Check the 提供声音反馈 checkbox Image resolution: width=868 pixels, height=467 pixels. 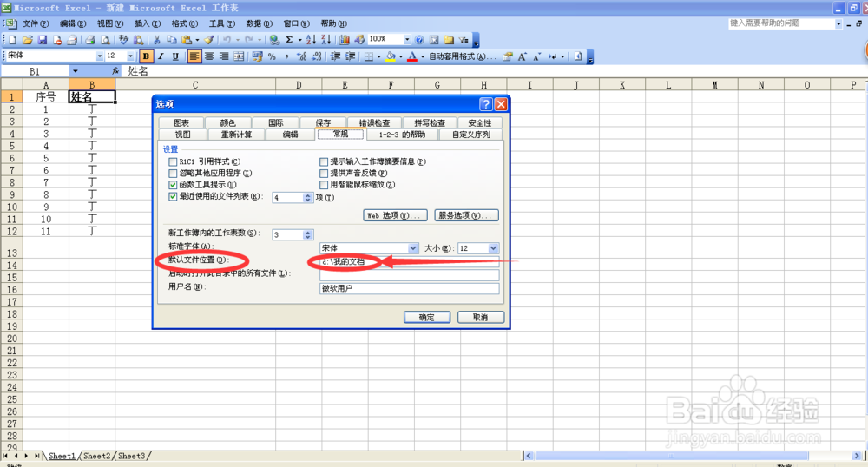(324, 174)
